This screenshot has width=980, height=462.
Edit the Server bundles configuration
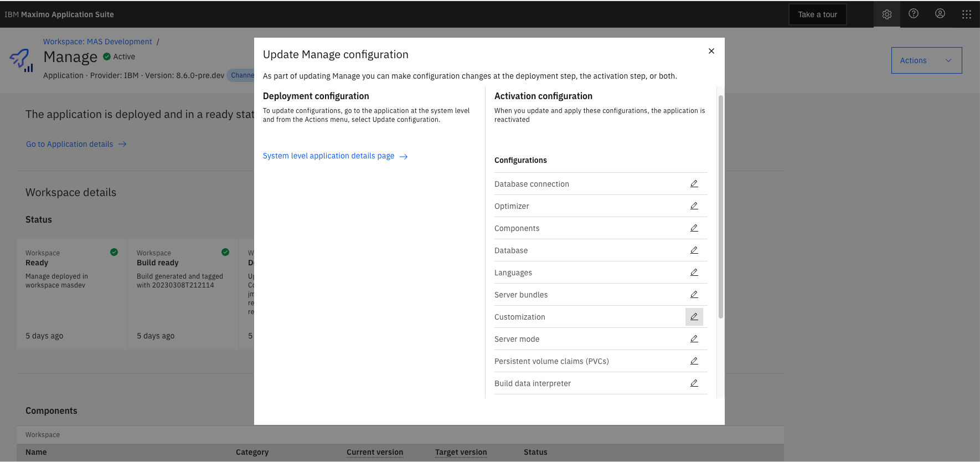point(694,295)
